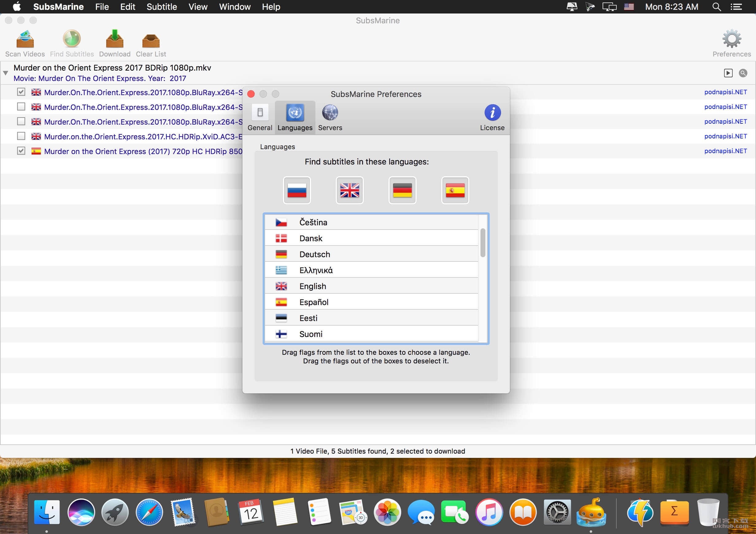
Task: Open the File menu
Action: pos(102,6)
